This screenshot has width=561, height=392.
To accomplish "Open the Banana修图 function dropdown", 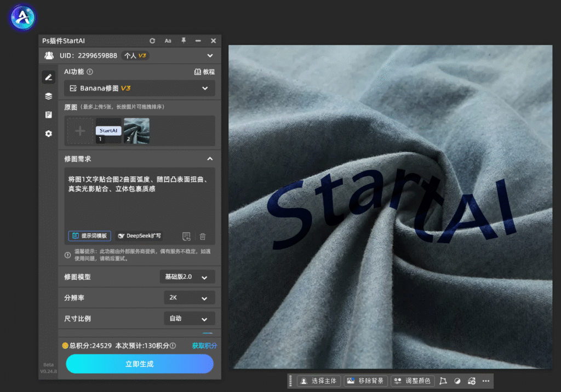I will click(x=140, y=88).
